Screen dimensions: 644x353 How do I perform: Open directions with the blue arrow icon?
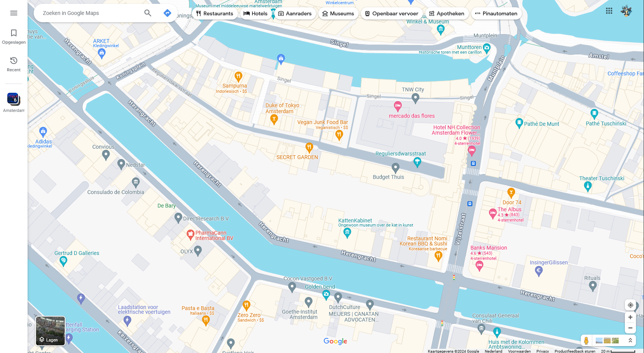(x=167, y=13)
